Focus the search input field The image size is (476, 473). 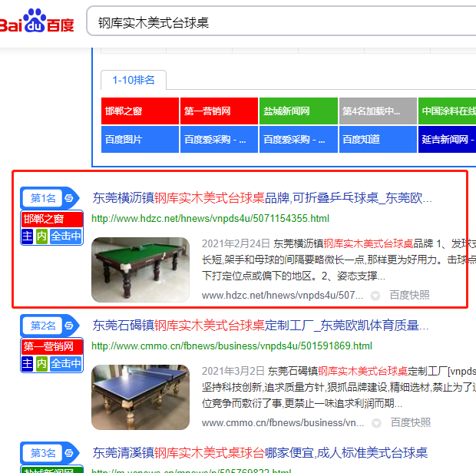(x=281, y=21)
